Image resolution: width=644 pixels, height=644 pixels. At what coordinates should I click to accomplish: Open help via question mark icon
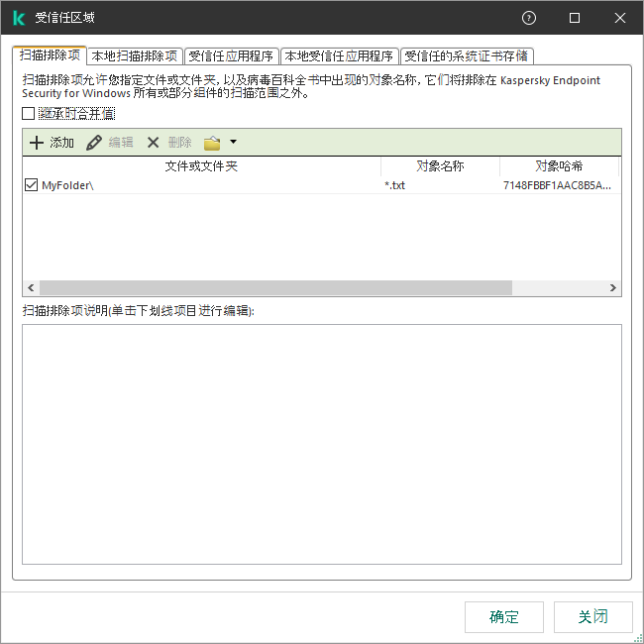coord(529,18)
